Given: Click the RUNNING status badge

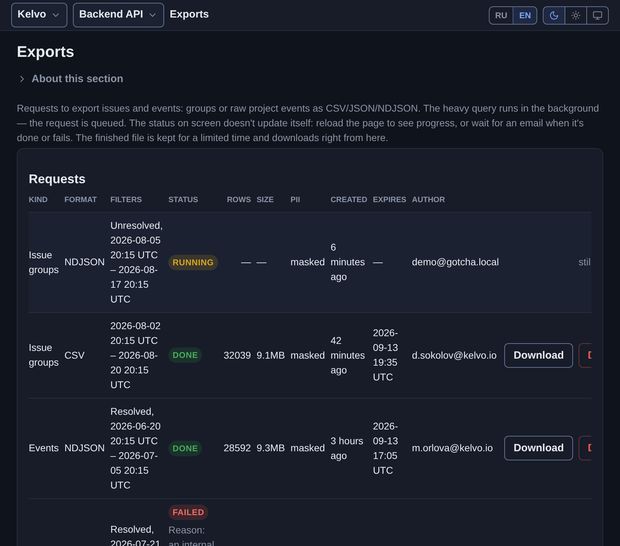Looking at the screenshot, I should [193, 262].
